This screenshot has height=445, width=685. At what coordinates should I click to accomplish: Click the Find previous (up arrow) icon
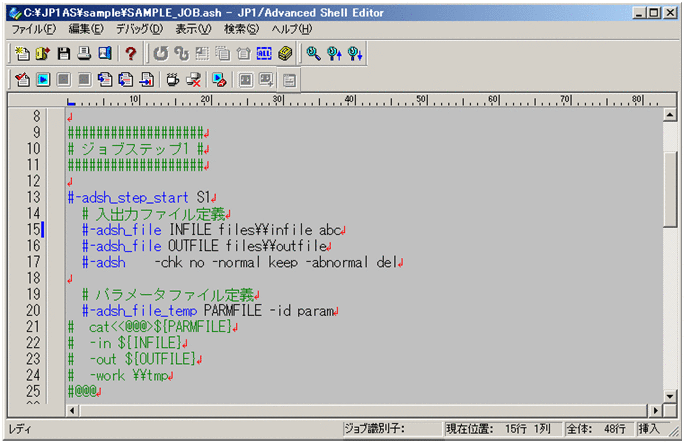(334, 54)
